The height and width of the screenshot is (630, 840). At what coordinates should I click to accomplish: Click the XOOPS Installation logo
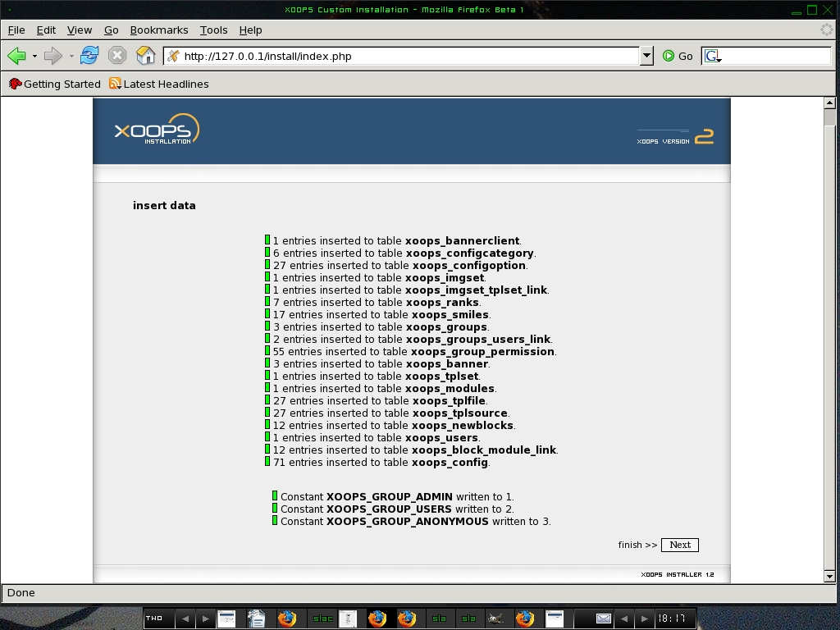tap(157, 130)
